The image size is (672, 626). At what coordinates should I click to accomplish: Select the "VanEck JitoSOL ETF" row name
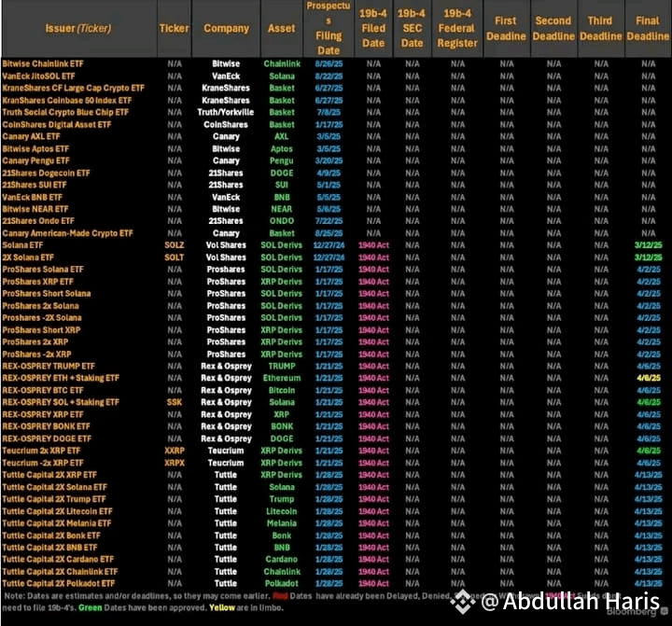click(38, 77)
